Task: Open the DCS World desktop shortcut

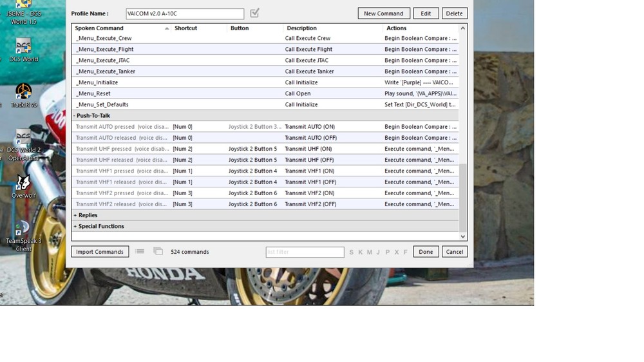Action: pyautogui.click(x=23, y=50)
